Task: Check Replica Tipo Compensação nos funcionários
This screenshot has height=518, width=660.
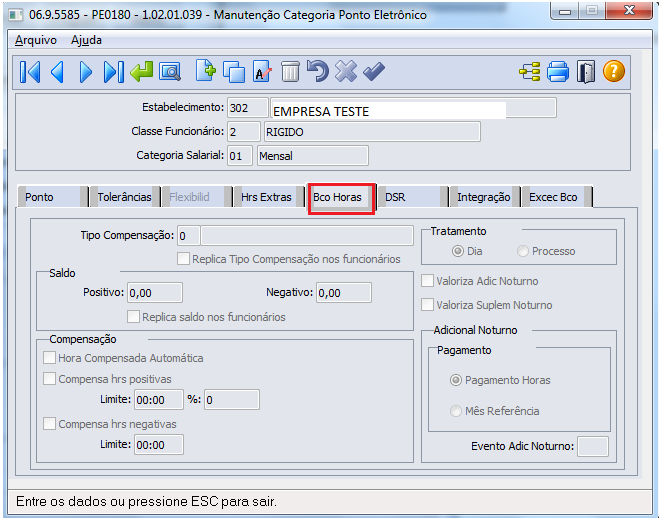Action: tap(183, 259)
